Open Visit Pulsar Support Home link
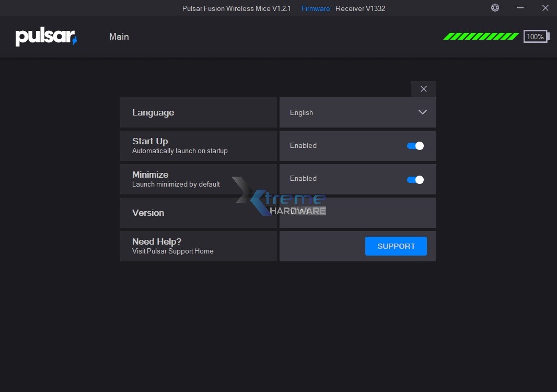The height and width of the screenshot is (392, 557). pyautogui.click(x=172, y=251)
